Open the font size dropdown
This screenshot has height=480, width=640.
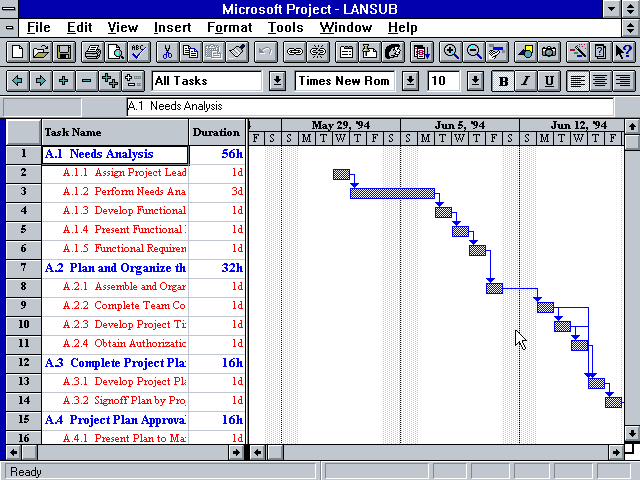tap(475, 81)
